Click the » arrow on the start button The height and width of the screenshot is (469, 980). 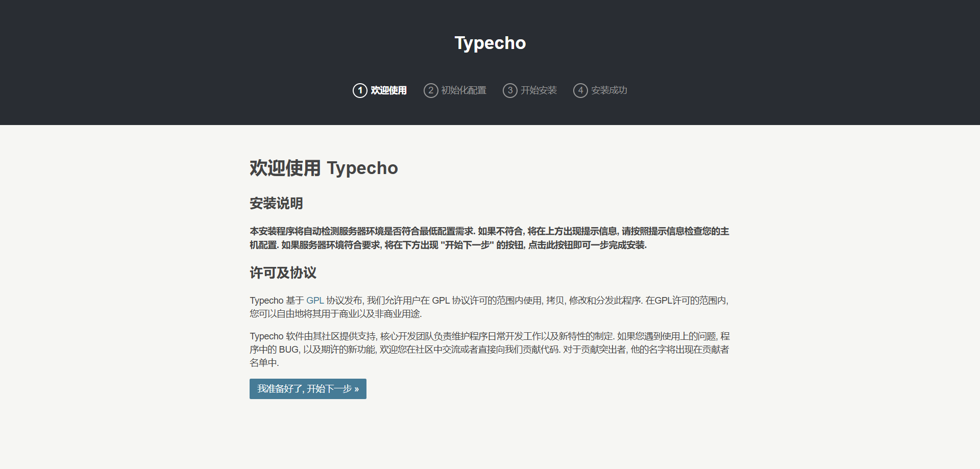(356, 389)
